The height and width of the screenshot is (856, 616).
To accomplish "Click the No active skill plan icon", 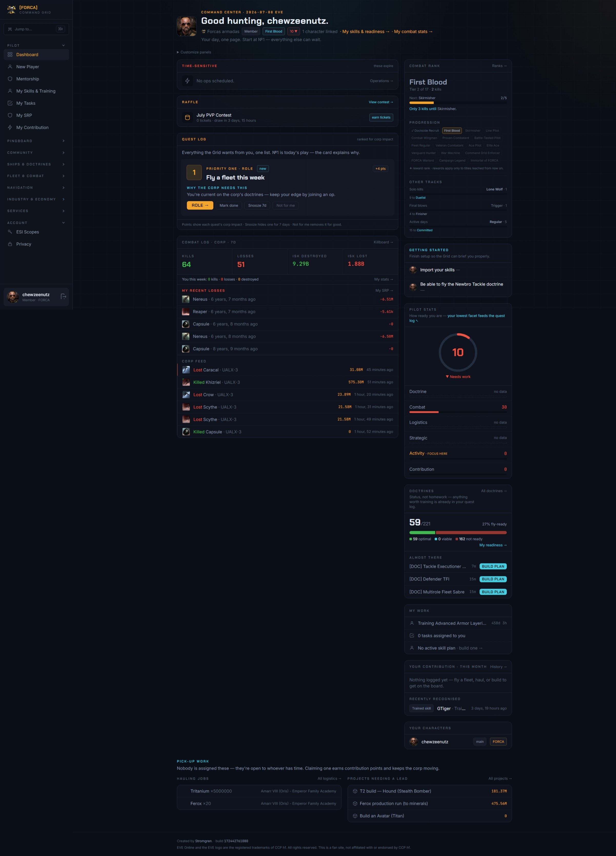I will (x=412, y=648).
